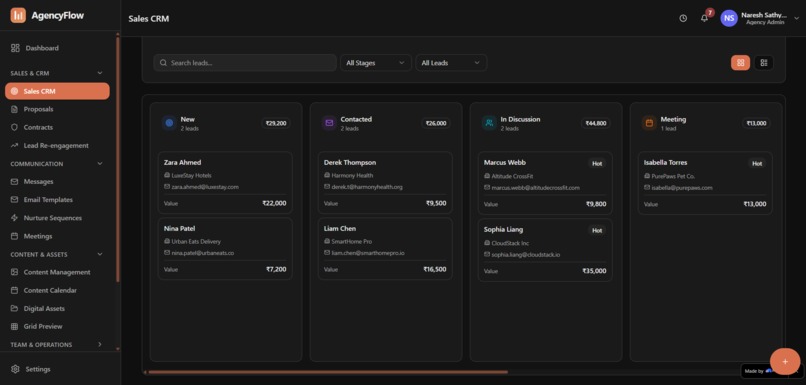
Task: Open the history clock icon in header
Action: [x=683, y=19]
